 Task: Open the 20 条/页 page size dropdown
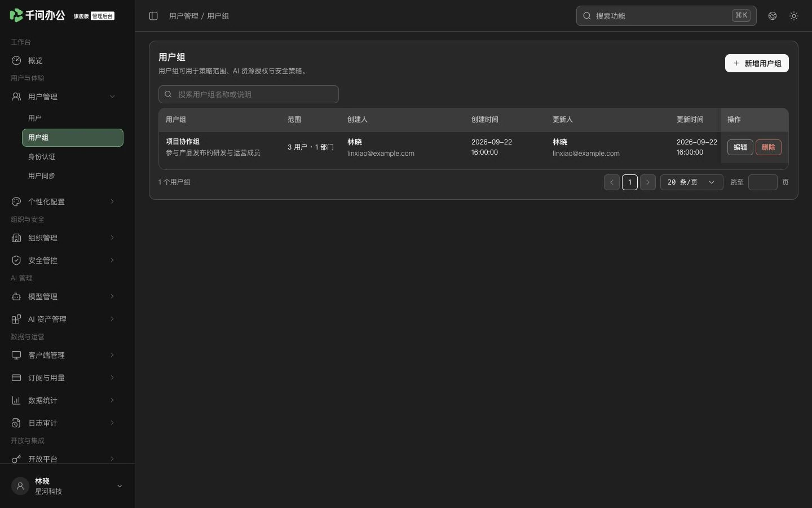point(692,182)
